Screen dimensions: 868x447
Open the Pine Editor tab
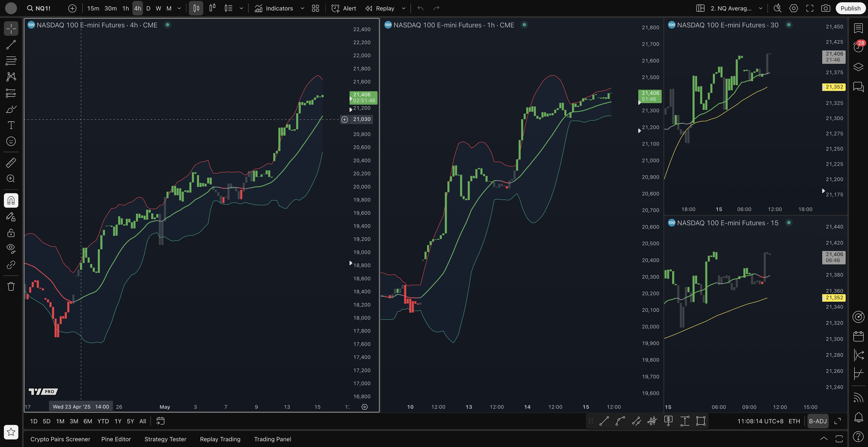click(x=116, y=439)
